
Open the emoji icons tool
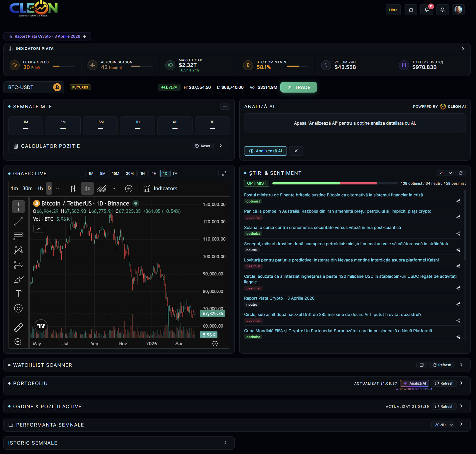18,308
